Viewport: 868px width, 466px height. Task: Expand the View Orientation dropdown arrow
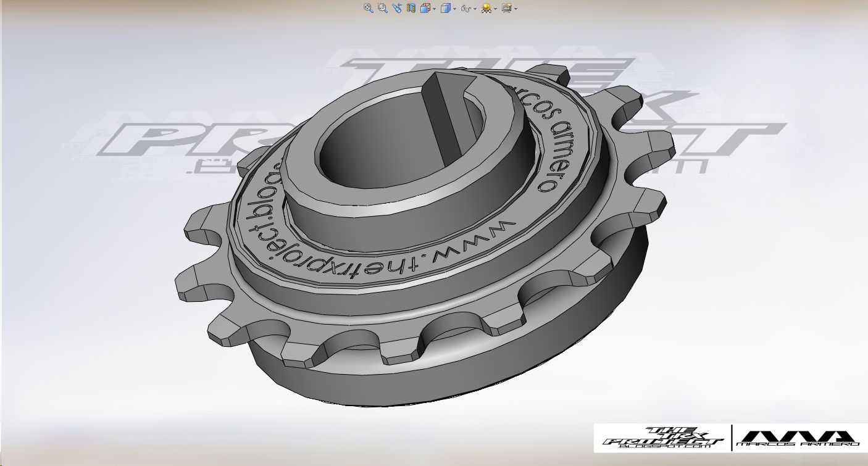[x=435, y=9]
